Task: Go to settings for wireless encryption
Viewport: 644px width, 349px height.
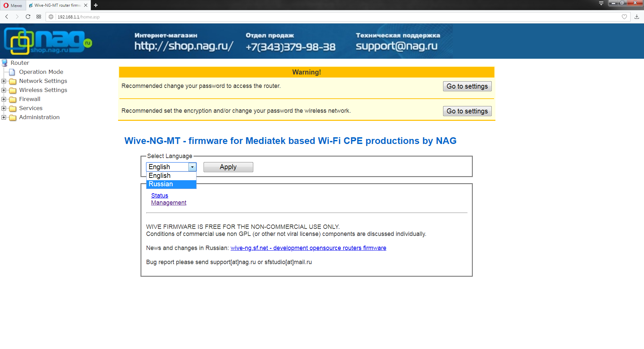Action: pos(467,111)
